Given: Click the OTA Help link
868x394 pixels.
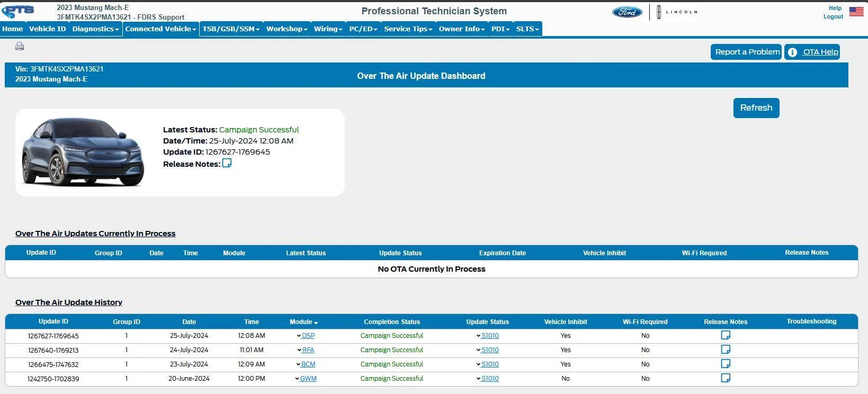Looking at the screenshot, I should tap(820, 52).
